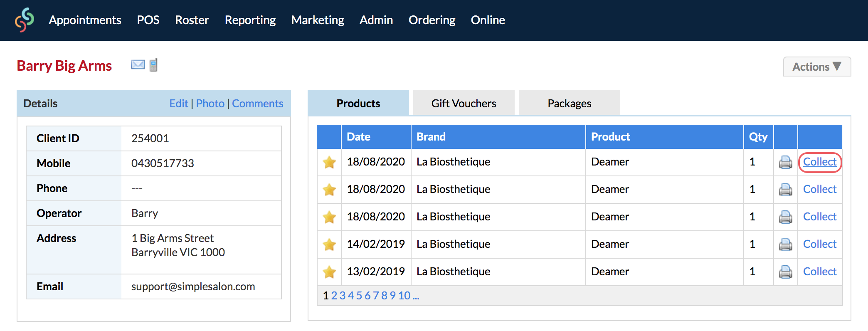Switch to the Gift Vouchers tab
Image resolution: width=868 pixels, height=331 pixels.
(x=464, y=103)
